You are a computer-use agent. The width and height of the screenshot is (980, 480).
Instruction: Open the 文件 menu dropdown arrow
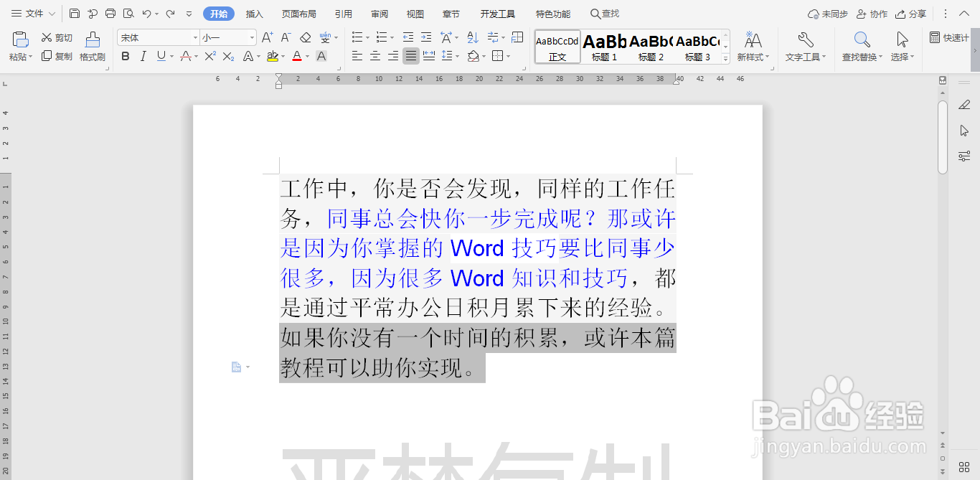click(52, 14)
